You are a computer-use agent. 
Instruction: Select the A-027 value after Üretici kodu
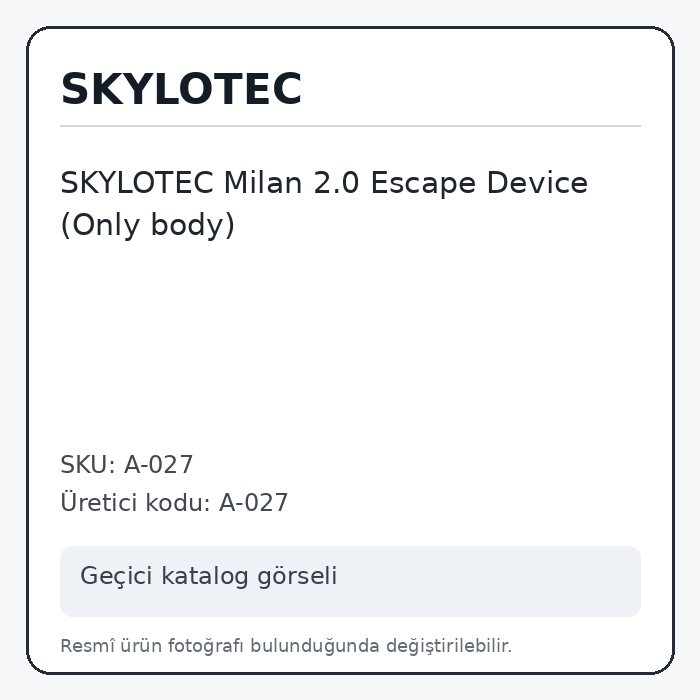(253, 503)
